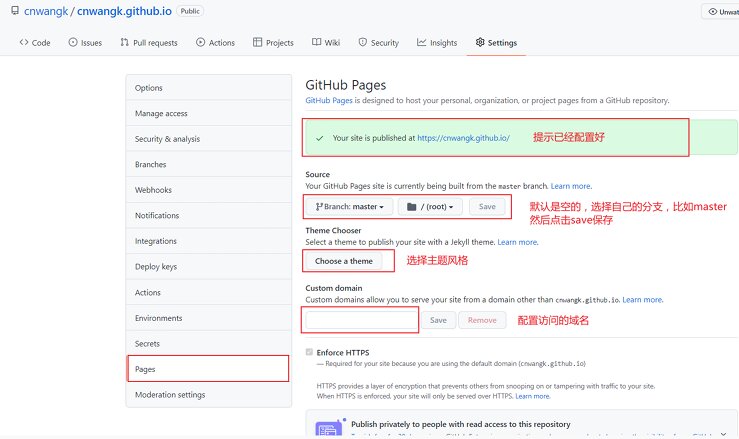This screenshot has height=439, width=739.
Task: Open the Security tab
Action: pos(378,42)
